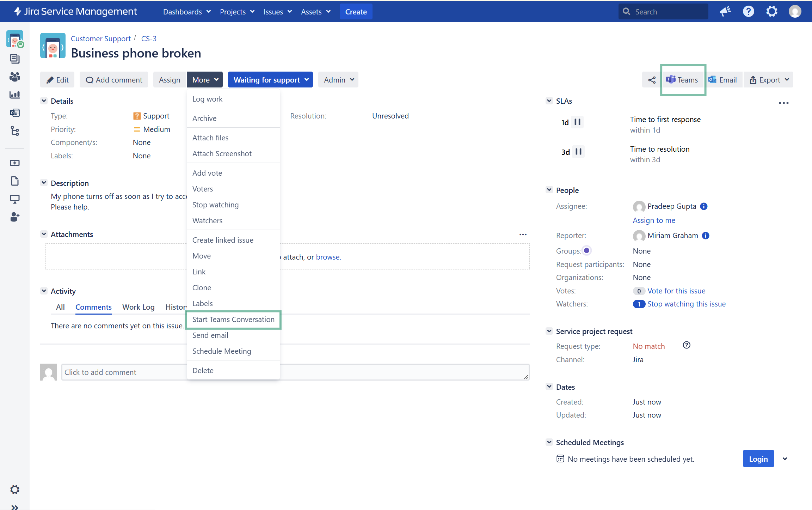Click the share icon button

coord(652,80)
